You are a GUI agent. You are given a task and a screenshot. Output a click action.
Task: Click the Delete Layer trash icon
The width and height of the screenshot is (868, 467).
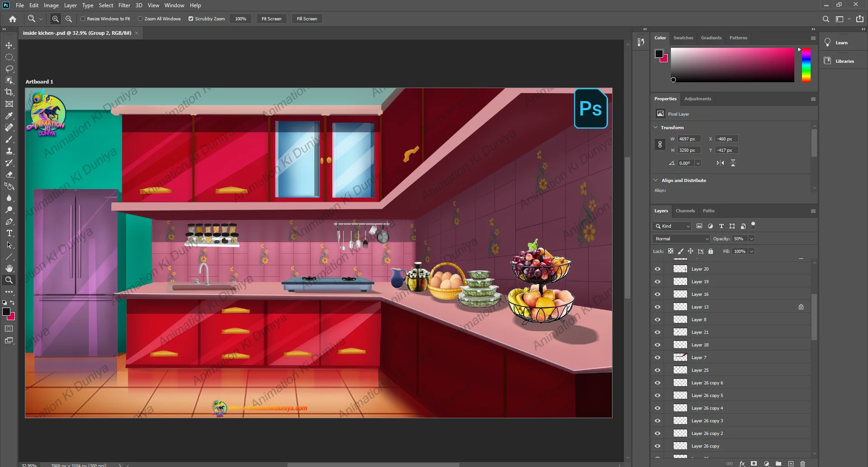pyautogui.click(x=803, y=463)
